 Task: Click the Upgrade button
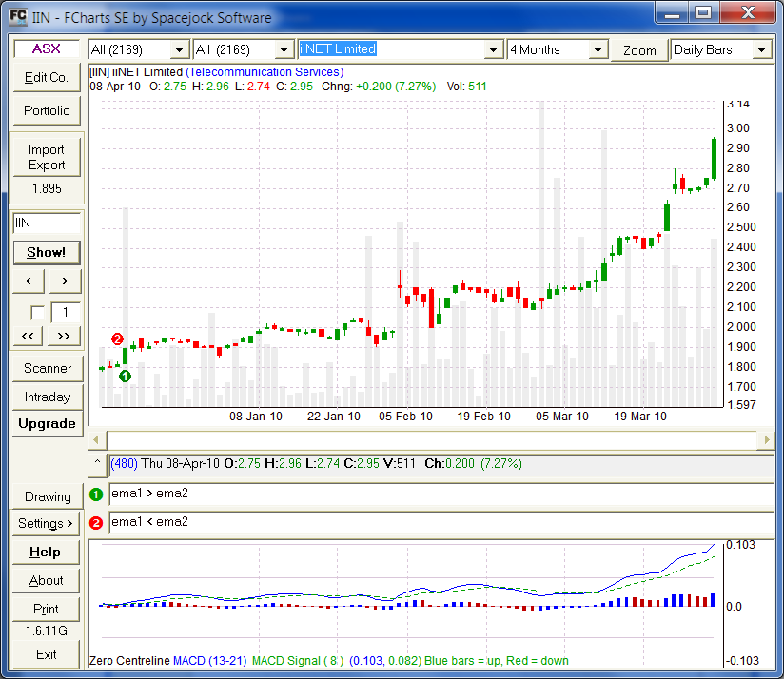click(x=48, y=424)
